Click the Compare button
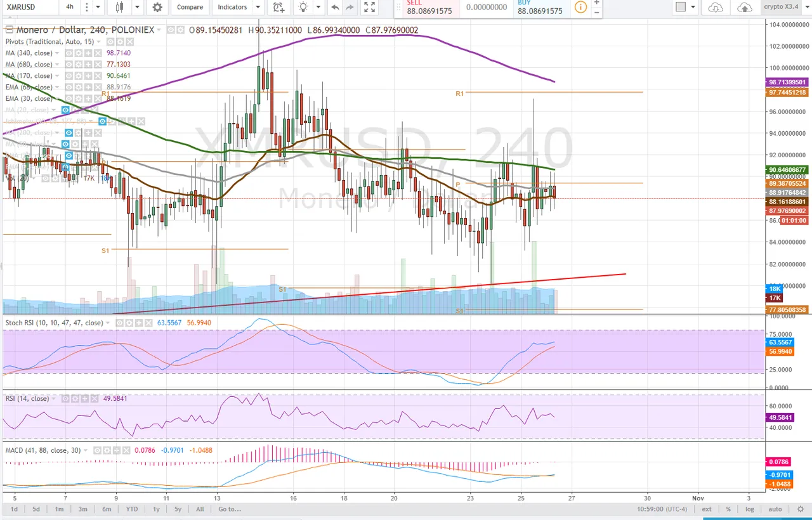 [x=190, y=7]
